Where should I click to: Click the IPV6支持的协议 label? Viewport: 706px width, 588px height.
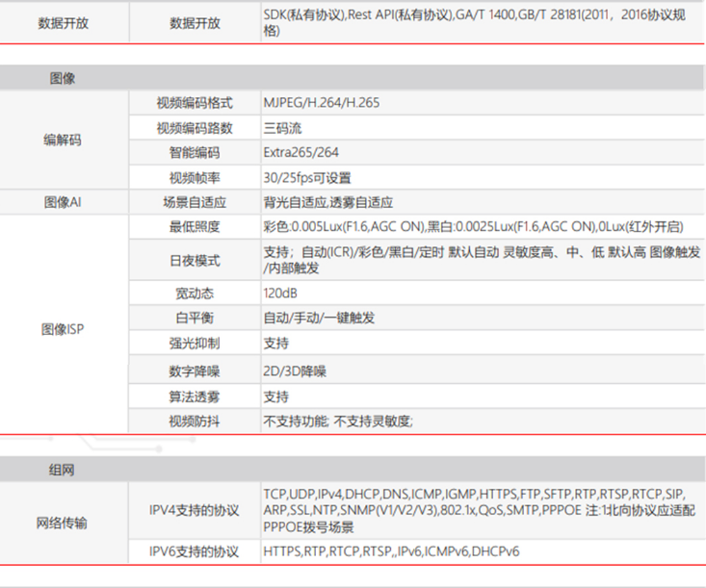point(194,551)
